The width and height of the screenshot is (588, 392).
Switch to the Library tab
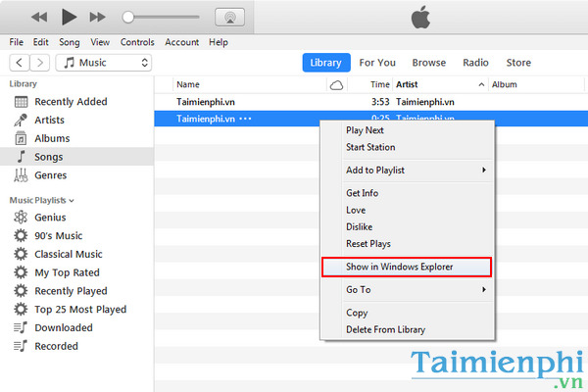326,63
